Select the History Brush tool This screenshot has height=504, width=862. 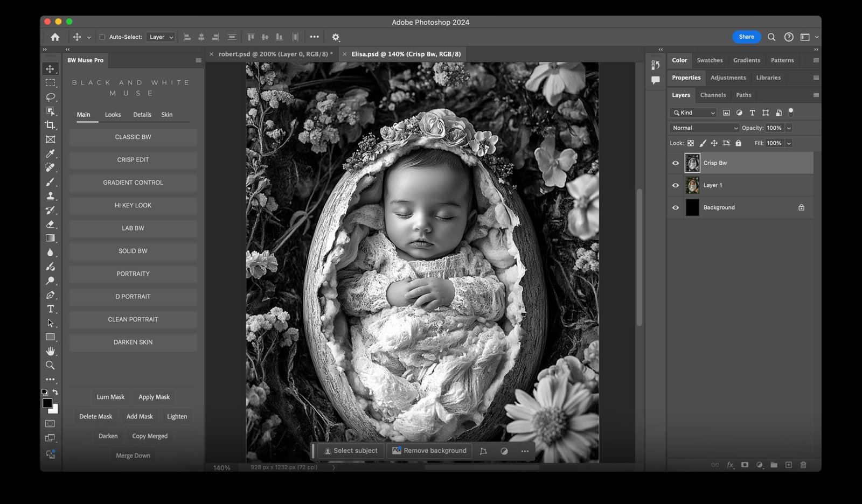point(50,210)
